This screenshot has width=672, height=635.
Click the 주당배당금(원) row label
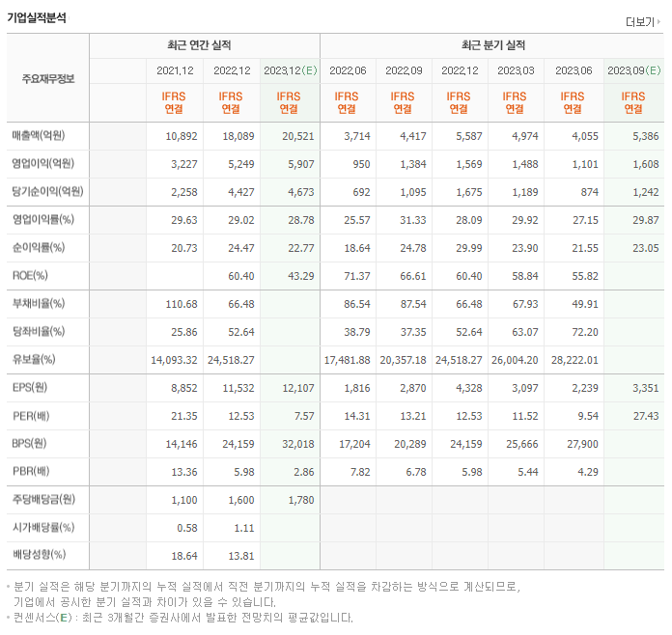43,500
